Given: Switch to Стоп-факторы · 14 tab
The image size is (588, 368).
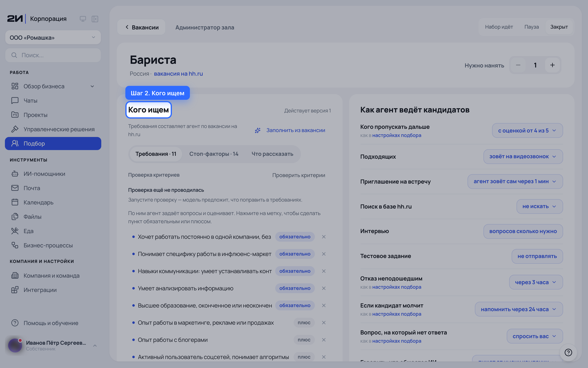Looking at the screenshot, I should (214, 154).
